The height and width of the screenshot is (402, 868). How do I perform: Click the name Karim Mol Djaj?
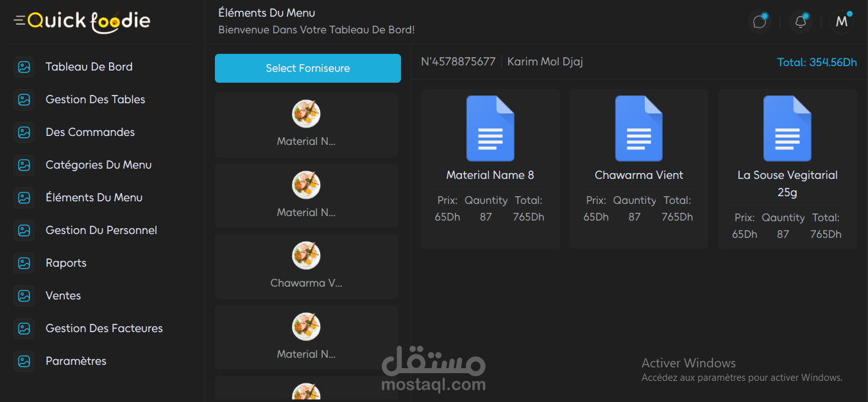(x=545, y=62)
